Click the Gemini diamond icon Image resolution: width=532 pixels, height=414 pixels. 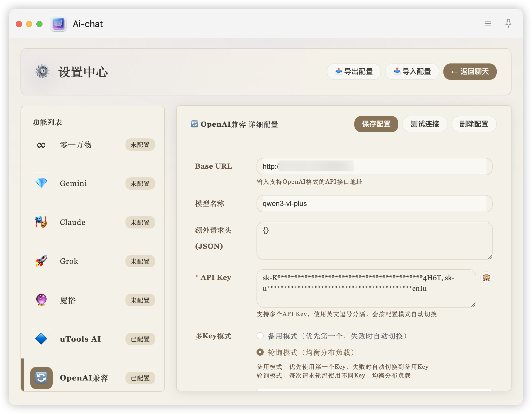pyautogui.click(x=41, y=183)
